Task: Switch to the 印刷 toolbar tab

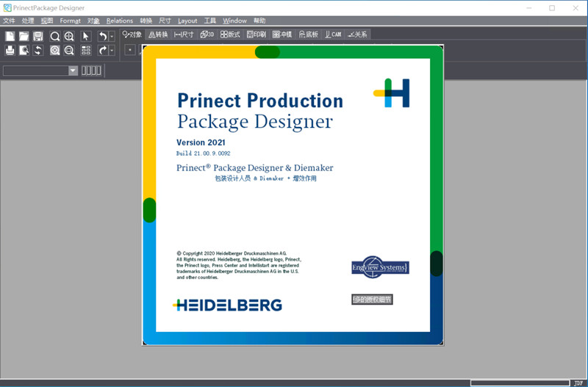Action: [256, 35]
